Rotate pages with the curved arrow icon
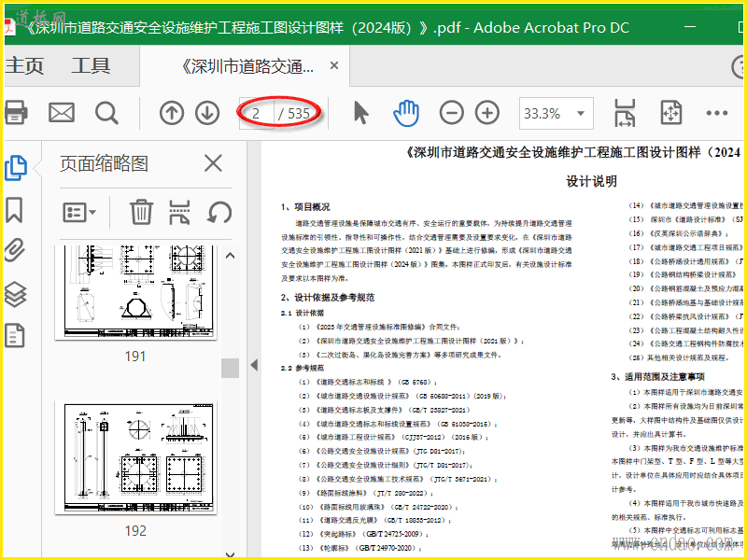 point(219,213)
